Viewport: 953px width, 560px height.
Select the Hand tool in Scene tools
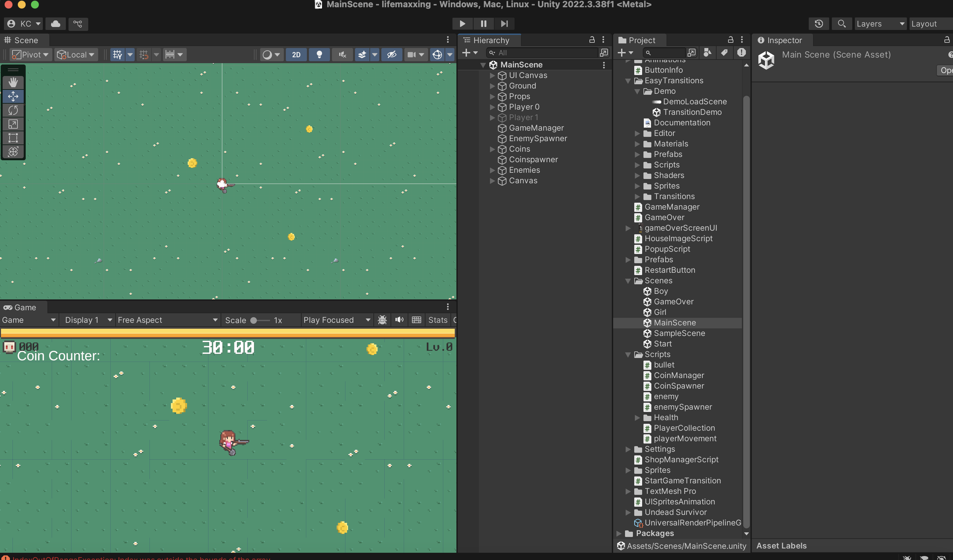(x=13, y=82)
